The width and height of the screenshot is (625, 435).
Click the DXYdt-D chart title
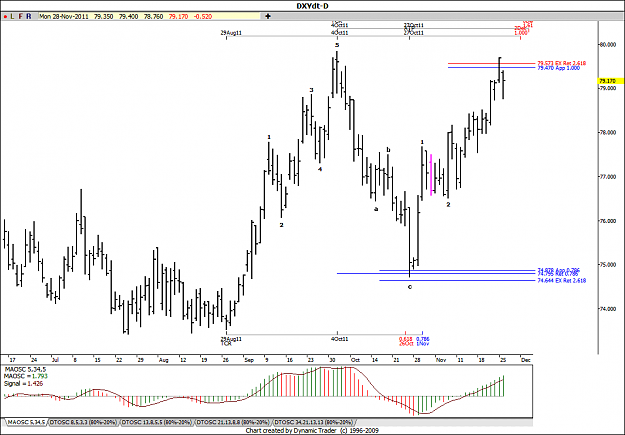tap(312, 6)
